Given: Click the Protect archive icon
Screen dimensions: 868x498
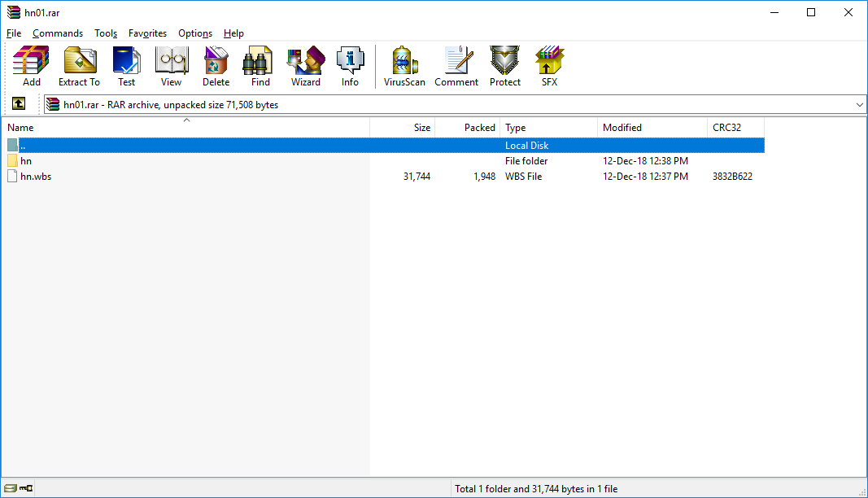Looking at the screenshot, I should (x=505, y=66).
